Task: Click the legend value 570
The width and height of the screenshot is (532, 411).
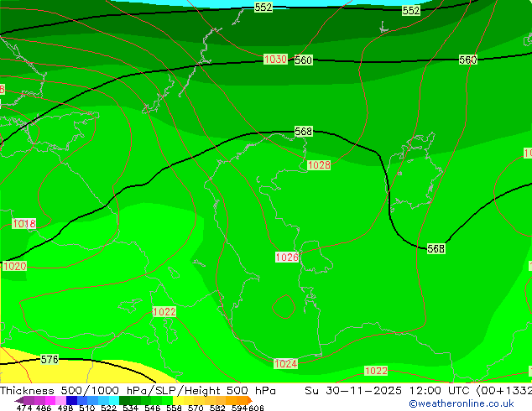Action: (196, 408)
